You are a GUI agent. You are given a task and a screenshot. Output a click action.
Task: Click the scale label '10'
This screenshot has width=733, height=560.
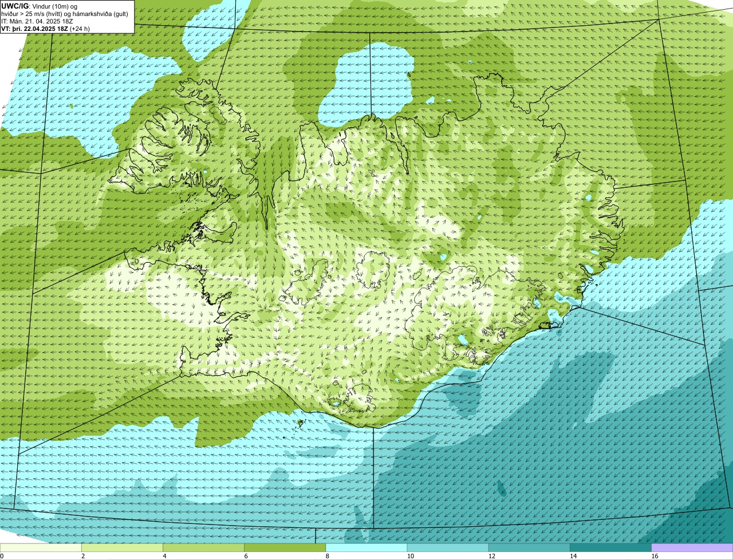411,556
